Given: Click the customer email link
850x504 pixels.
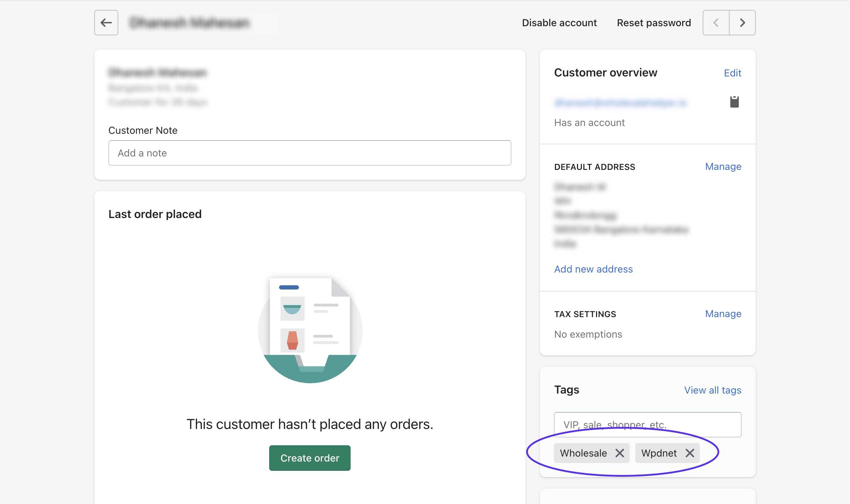Looking at the screenshot, I should 620,103.
